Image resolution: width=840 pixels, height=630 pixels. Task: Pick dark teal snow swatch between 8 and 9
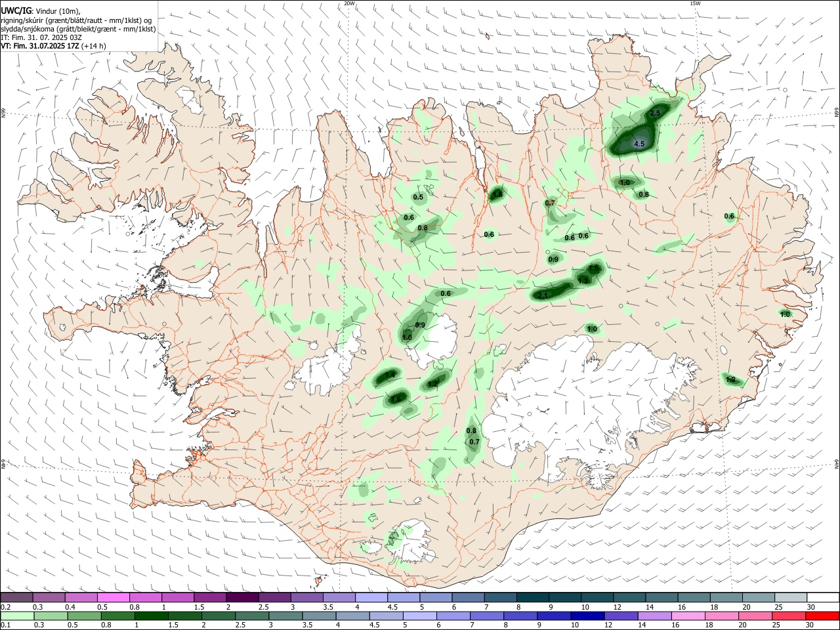click(532, 598)
